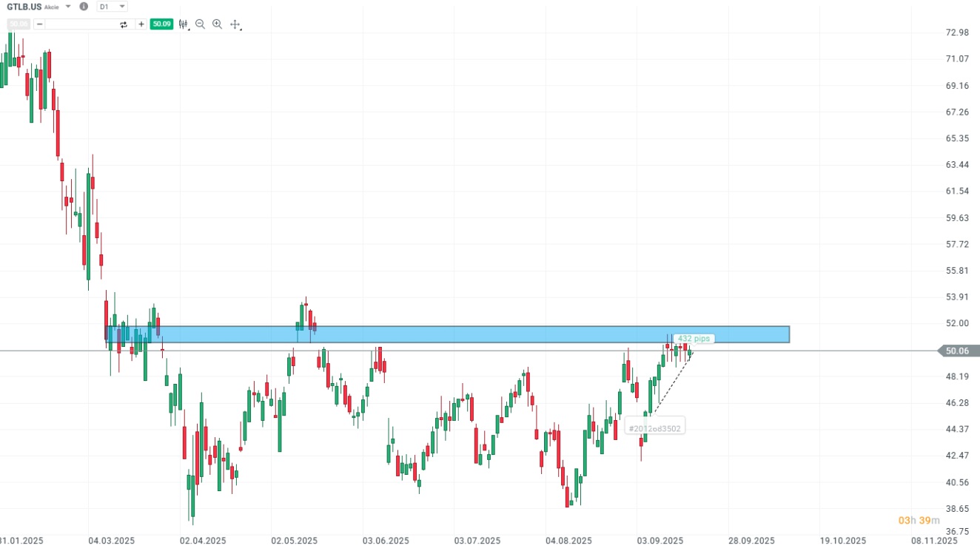
Task: Expand the GTLB.US symbol dropdown arrow
Action: click(x=68, y=7)
